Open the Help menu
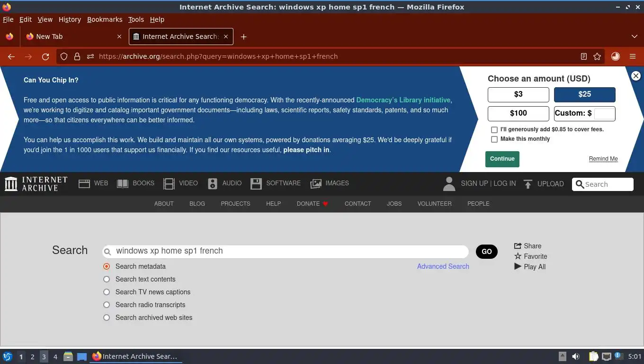This screenshot has height=364, width=644. click(157, 19)
